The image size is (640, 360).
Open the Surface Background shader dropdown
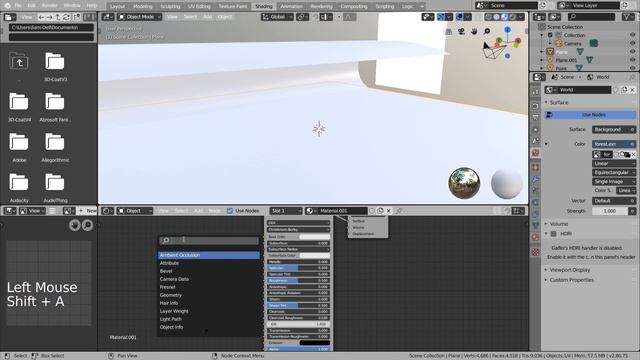pos(614,129)
